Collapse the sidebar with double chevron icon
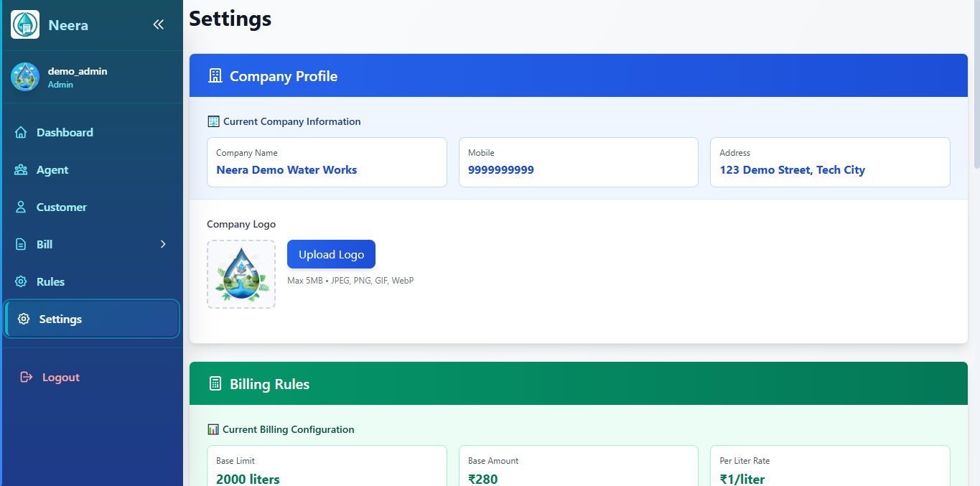The image size is (980, 486). 159,24
